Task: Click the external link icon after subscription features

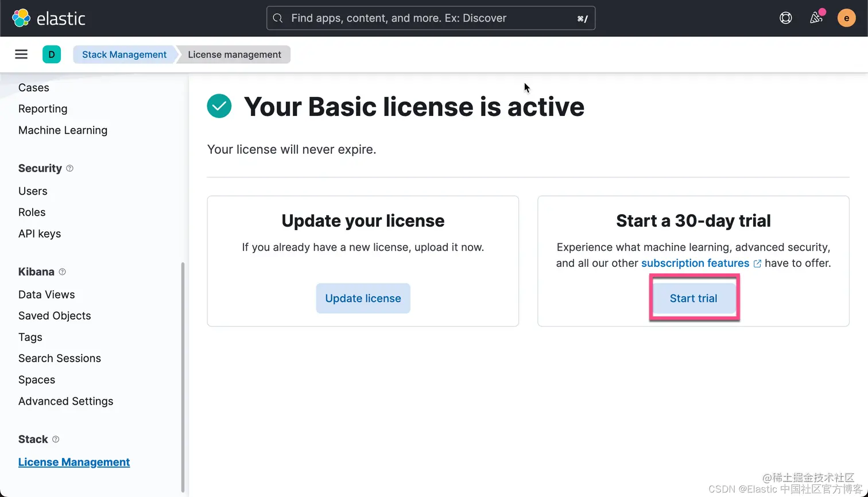Action: pyautogui.click(x=757, y=263)
